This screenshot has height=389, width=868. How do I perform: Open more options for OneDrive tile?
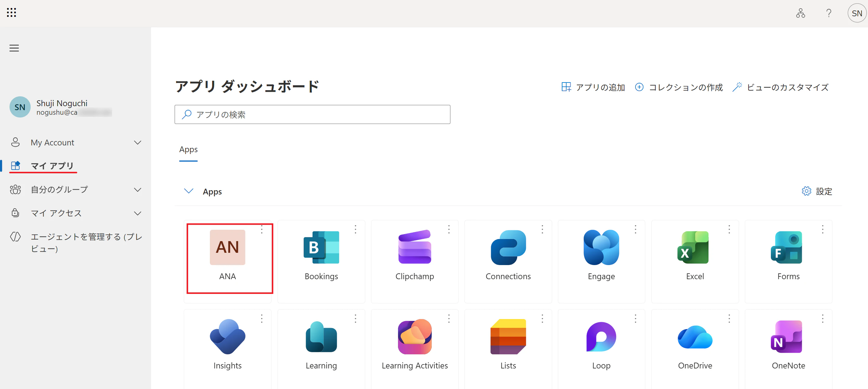729,318
